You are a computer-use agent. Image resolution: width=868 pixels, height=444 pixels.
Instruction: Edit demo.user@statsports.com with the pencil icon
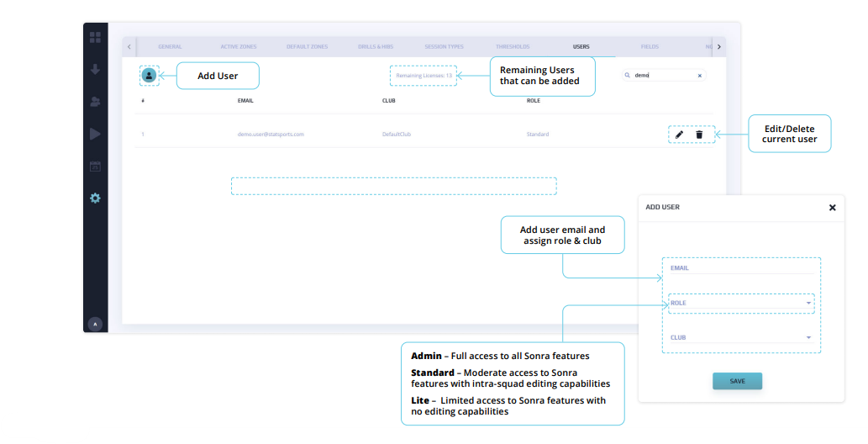click(679, 135)
